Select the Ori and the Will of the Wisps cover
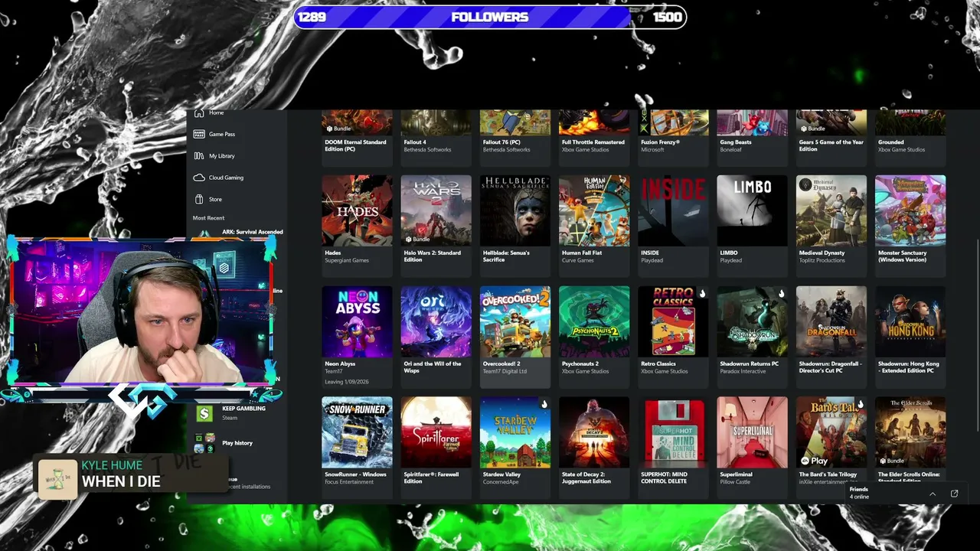Viewport: 980px width, 551px height. click(x=436, y=321)
